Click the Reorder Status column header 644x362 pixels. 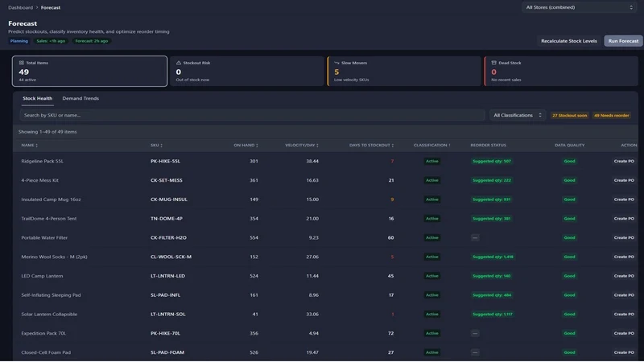tap(488, 146)
